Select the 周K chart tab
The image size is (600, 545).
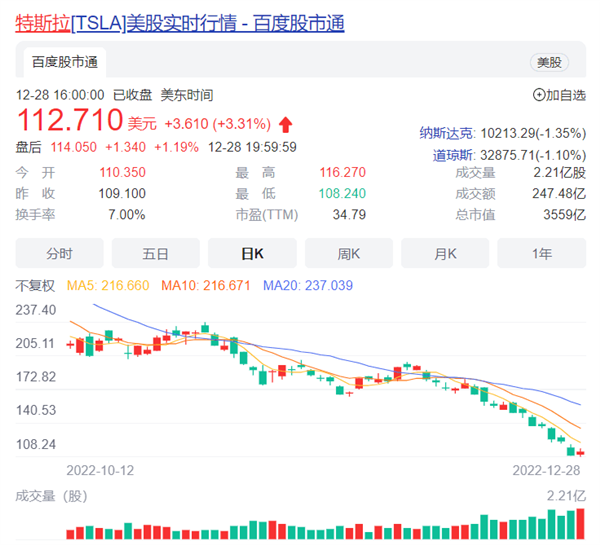(349, 253)
